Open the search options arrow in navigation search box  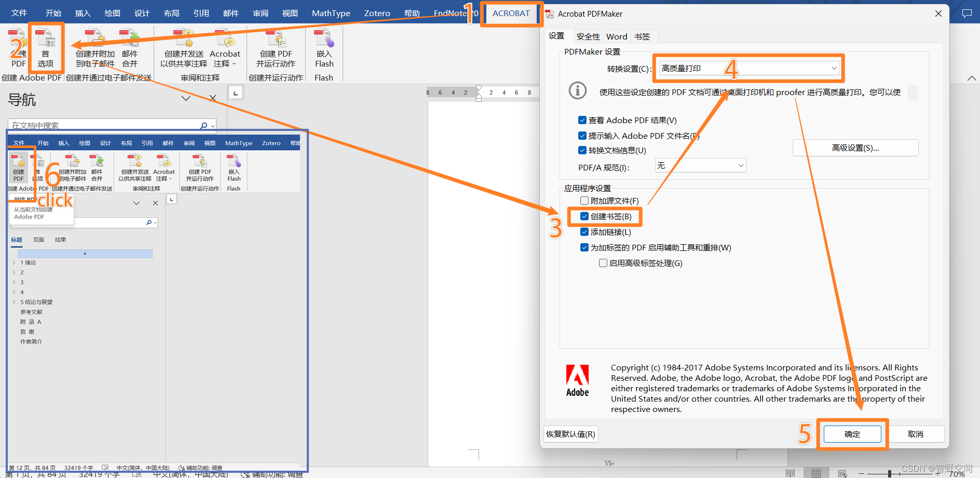click(x=213, y=126)
